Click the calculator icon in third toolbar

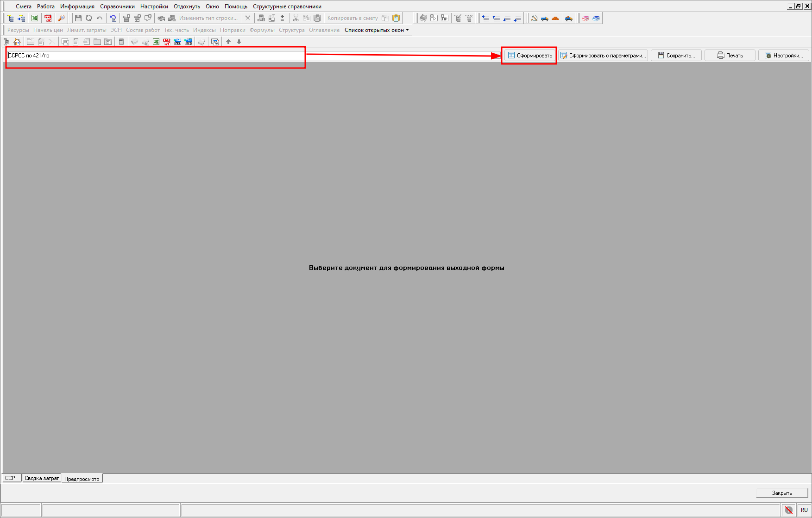[x=121, y=42]
